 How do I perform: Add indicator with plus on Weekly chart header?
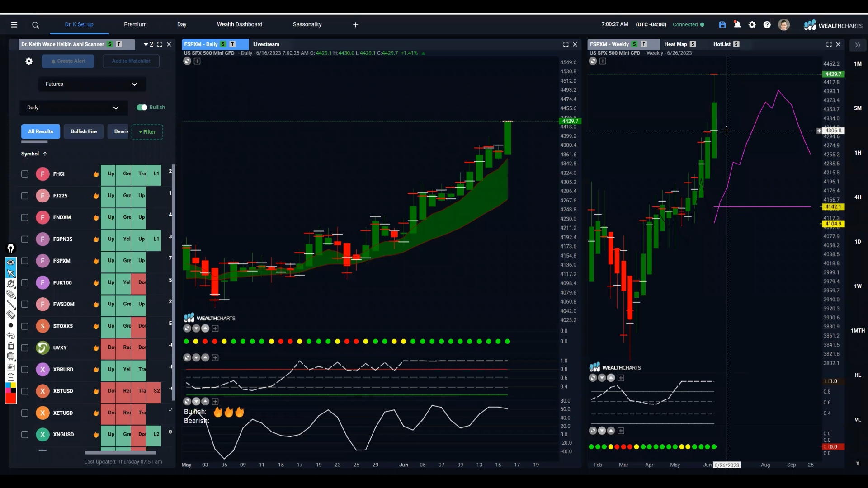coord(603,61)
